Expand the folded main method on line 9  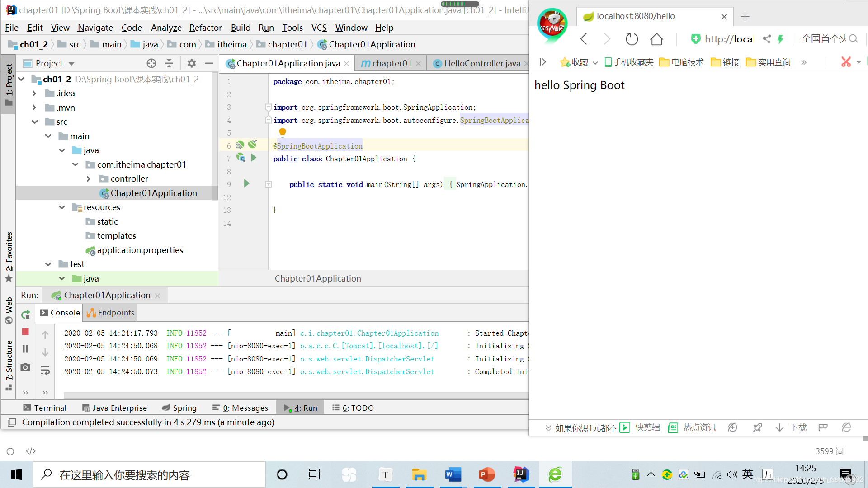[x=268, y=184]
